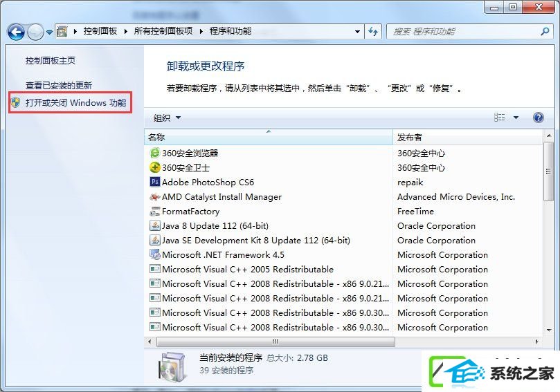Select 360安全卫士 program name
Image resolution: width=560 pixels, height=392 pixels.
tap(186, 167)
